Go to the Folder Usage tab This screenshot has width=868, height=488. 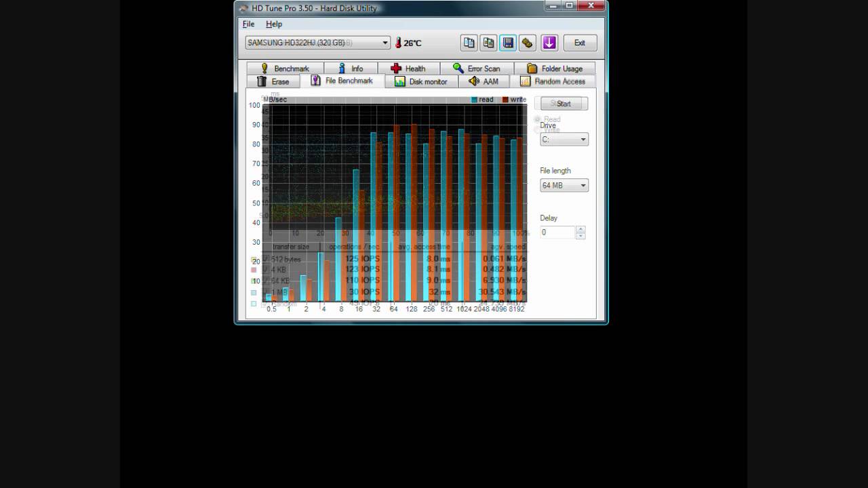point(555,68)
